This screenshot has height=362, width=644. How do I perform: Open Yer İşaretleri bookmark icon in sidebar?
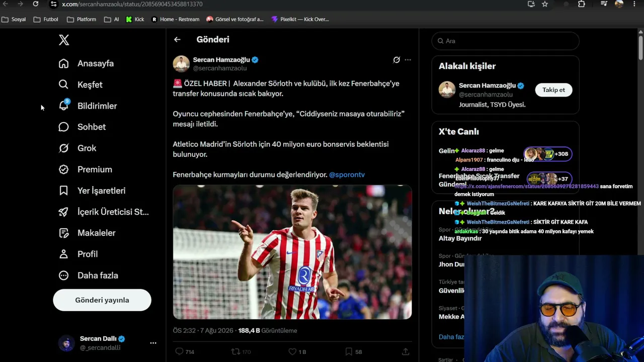[x=63, y=191]
